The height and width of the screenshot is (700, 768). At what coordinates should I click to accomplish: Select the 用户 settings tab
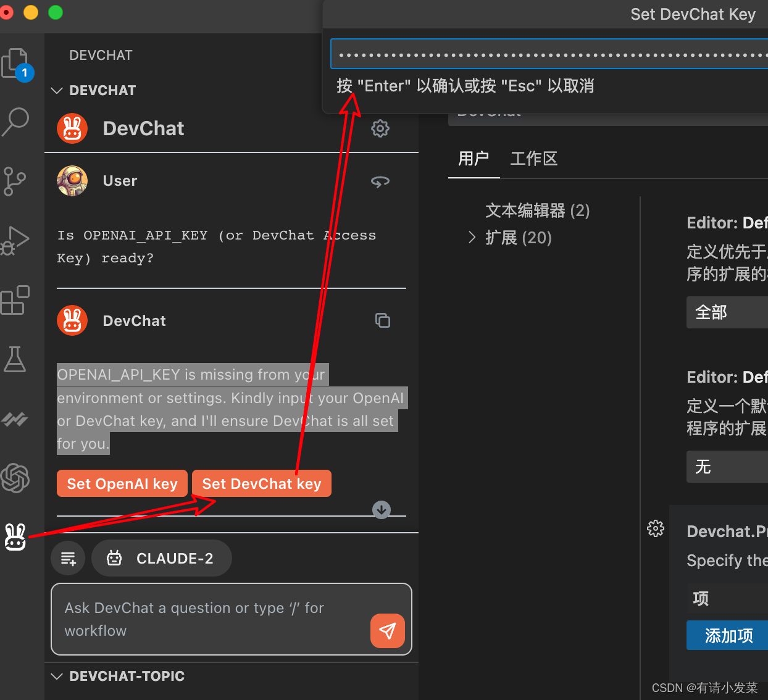pyautogui.click(x=474, y=158)
